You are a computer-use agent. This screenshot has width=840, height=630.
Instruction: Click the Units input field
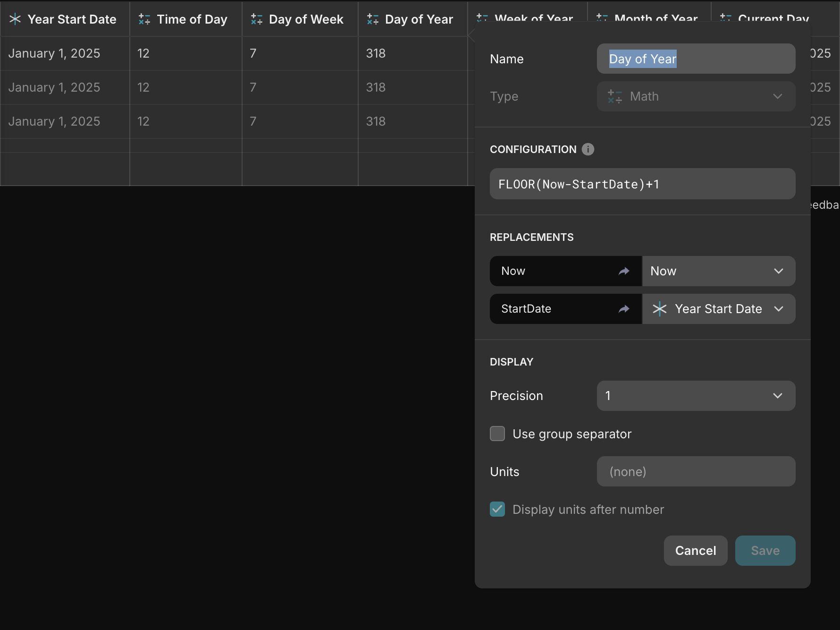click(x=696, y=471)
